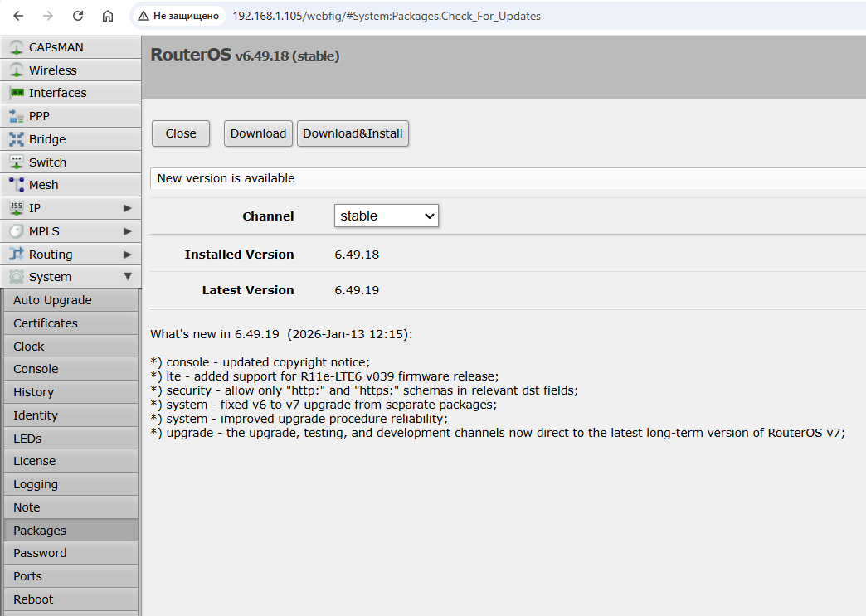Expand the Routing submenu
Image resolution: width=866 pixels, height=616 pixels.
[x=127, y=255]
